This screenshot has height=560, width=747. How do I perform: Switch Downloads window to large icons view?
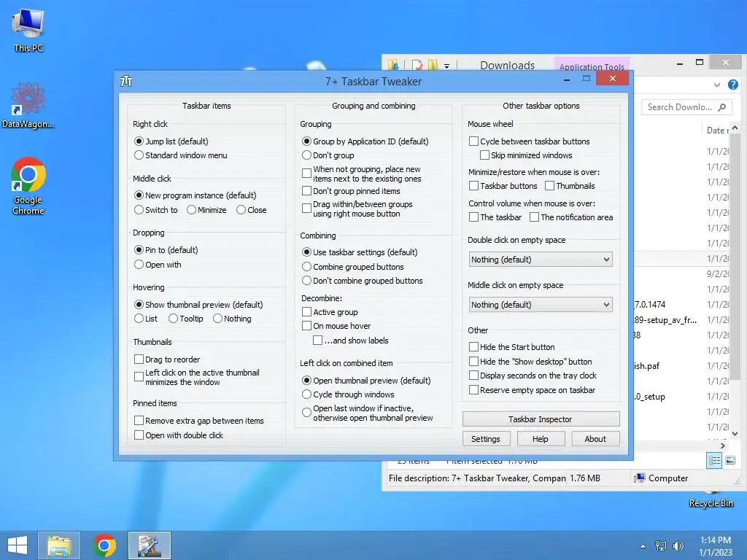point(730,461)
